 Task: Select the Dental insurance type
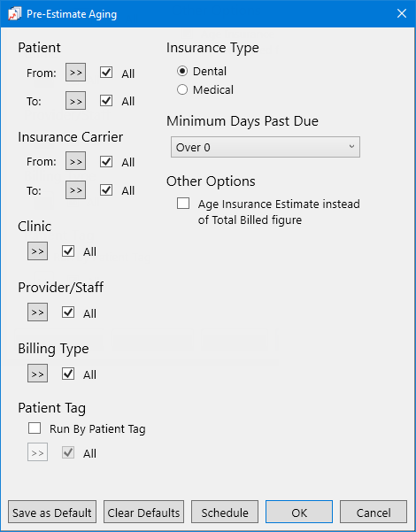coord(182,71)
